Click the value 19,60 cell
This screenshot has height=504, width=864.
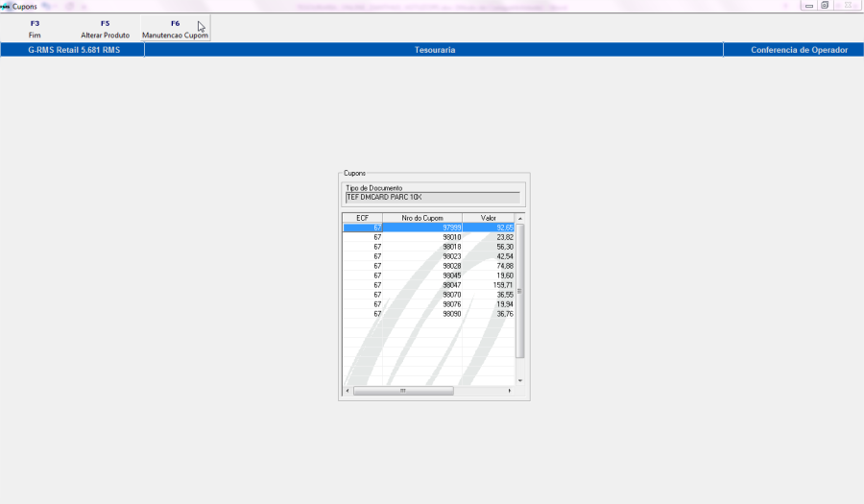489,276
